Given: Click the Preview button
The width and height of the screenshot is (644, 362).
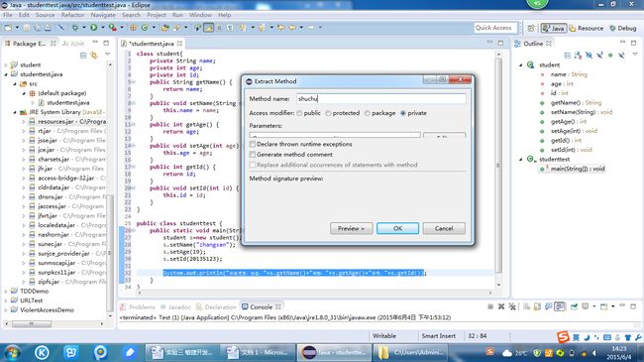Looking at the screenshot, I should pyautogui.click(x=351, y=228).
